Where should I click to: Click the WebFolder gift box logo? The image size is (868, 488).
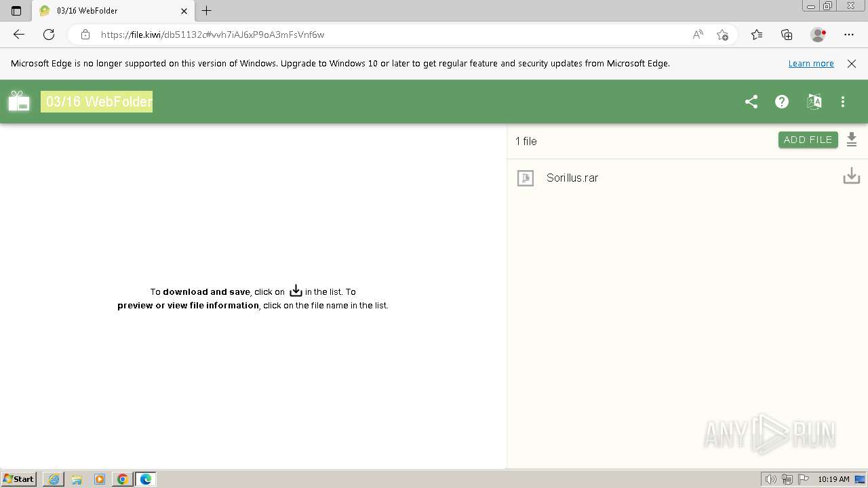(19, 101)
